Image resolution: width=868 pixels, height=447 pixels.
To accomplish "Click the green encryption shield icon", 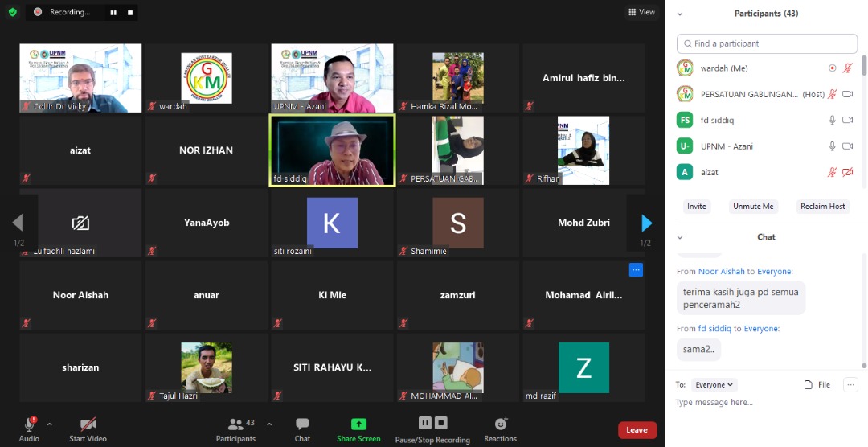I will [x=12, y=12].
